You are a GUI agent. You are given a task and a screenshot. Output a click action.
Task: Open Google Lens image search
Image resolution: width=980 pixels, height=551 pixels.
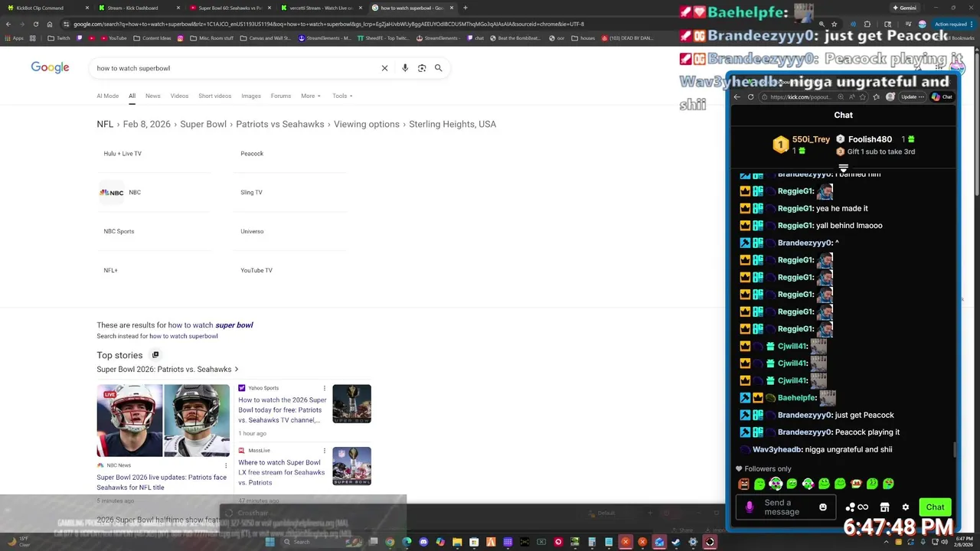[x=422, y=68]
